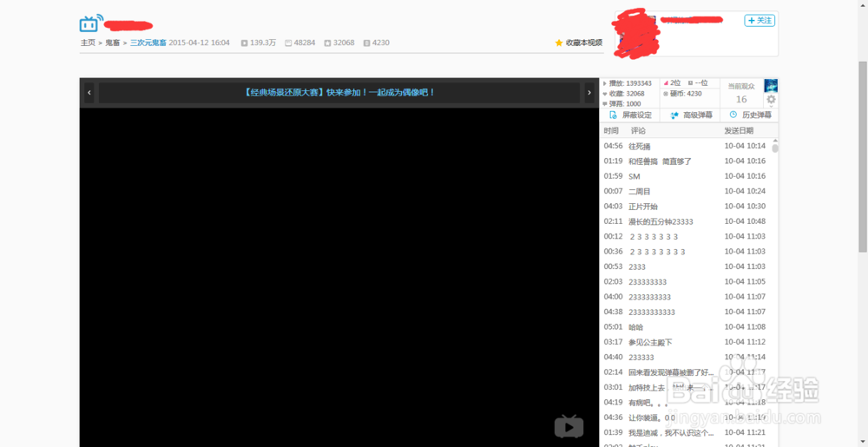This screenshot has height=447, width=868.
Task: Open the settings gear in the danmaku panel
Action: pyautogui.click(x=771, y=99)
